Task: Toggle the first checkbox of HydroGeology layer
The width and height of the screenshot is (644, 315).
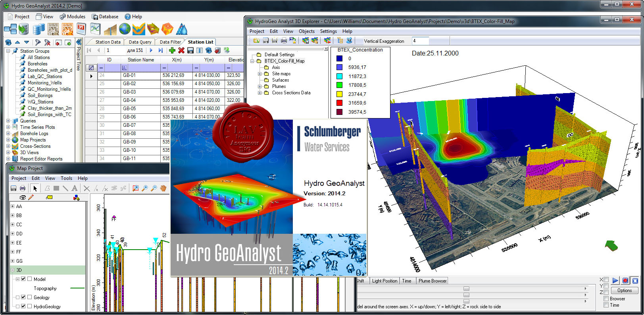Action: 23,306
